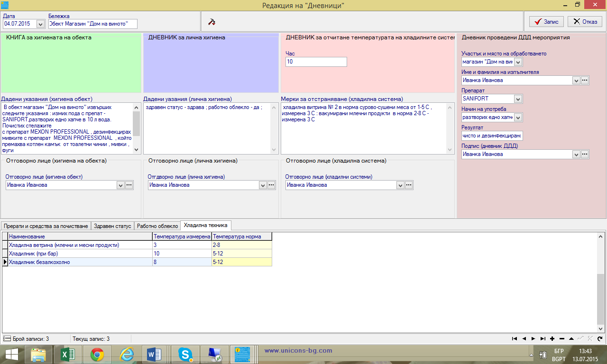Open browse button for cooling systems person
Viewport: 607px width, 364px height.
click(x=409, y=185)
